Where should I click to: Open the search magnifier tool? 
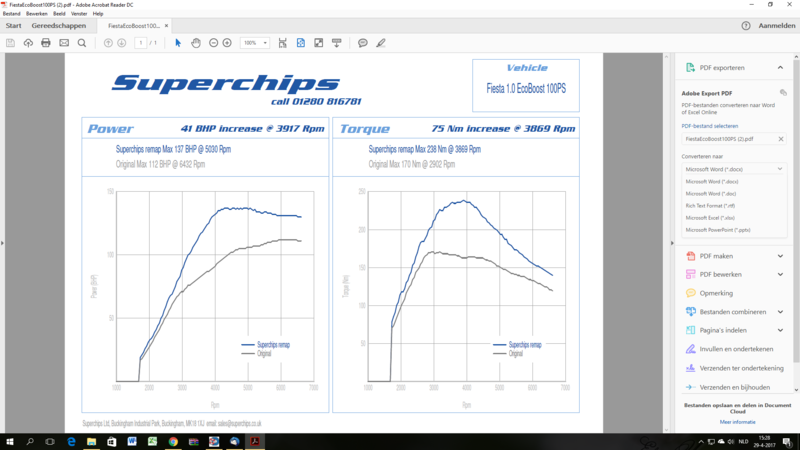click(82, 43)
